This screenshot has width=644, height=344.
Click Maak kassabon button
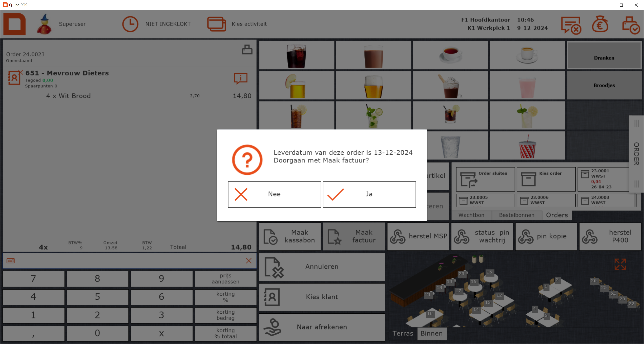pos(290,236)
